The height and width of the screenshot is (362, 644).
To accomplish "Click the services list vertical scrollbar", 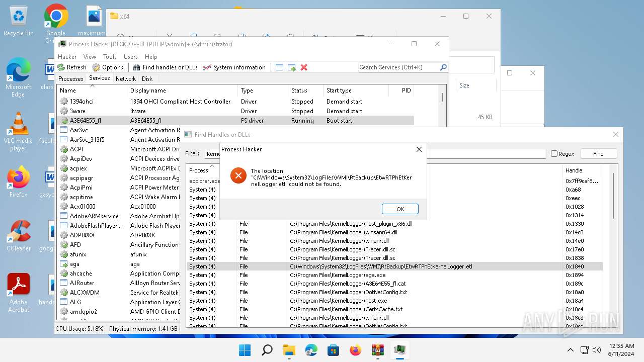I will tap(442, 98).
